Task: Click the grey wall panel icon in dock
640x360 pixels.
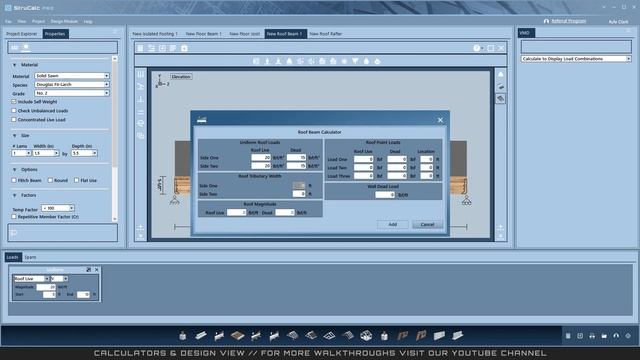Action: click(439, 336)
